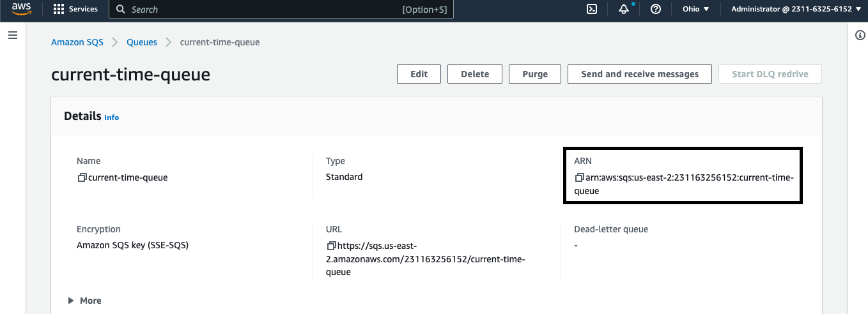Open the info panel icon at right edge
Image resolution: width=868 pixels, height=314 pixels.
[x=860, y=35]
